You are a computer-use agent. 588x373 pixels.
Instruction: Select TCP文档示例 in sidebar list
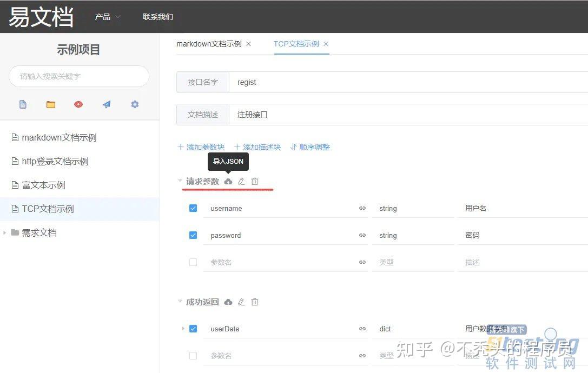tap(80, 209)
